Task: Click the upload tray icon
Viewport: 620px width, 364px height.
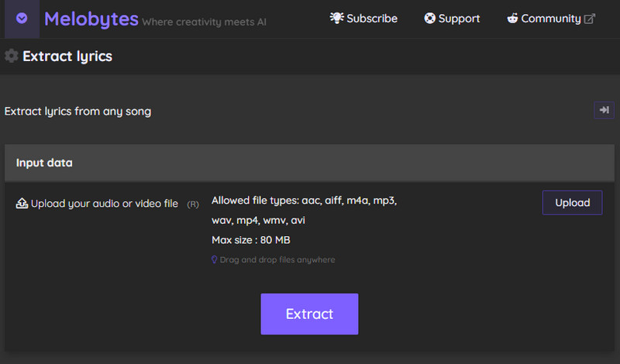Action: pos(22,204)
